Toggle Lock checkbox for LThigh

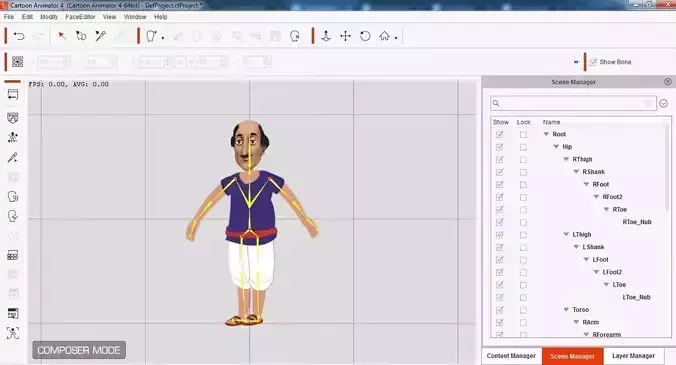[523, 235]
